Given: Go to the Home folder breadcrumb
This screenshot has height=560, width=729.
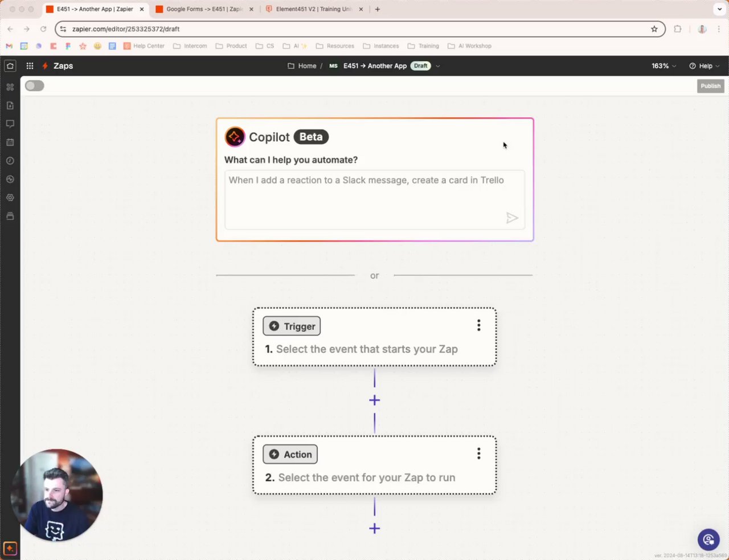Looking at the screenshot, I should point(302,66).
